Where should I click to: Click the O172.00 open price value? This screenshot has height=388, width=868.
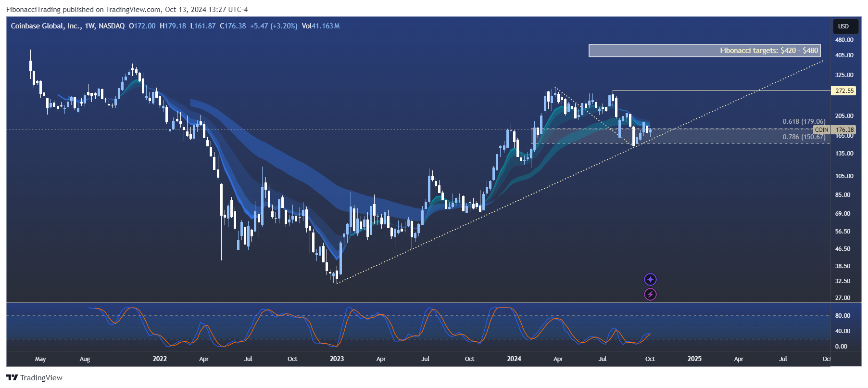[142, 26]
